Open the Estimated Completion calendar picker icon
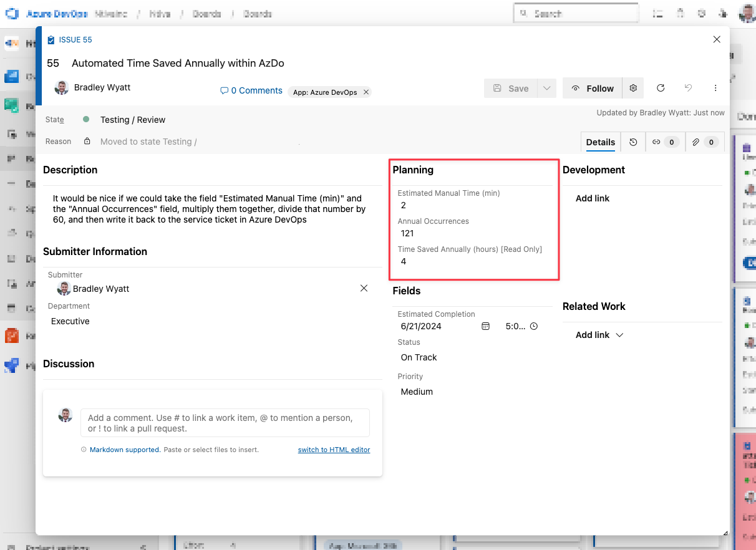The height and width of the screenshot is (550, 756). tap(486, 326)
